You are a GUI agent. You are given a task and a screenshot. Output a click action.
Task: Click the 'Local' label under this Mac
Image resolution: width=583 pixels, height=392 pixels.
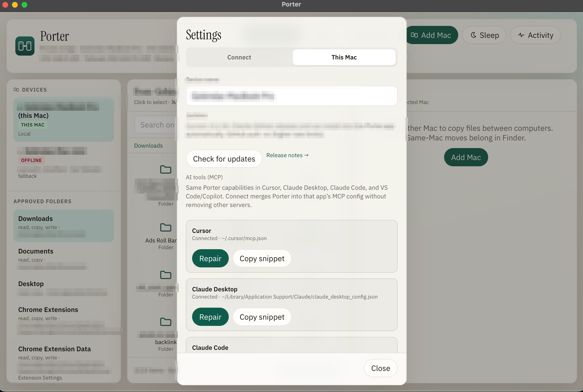24,134
